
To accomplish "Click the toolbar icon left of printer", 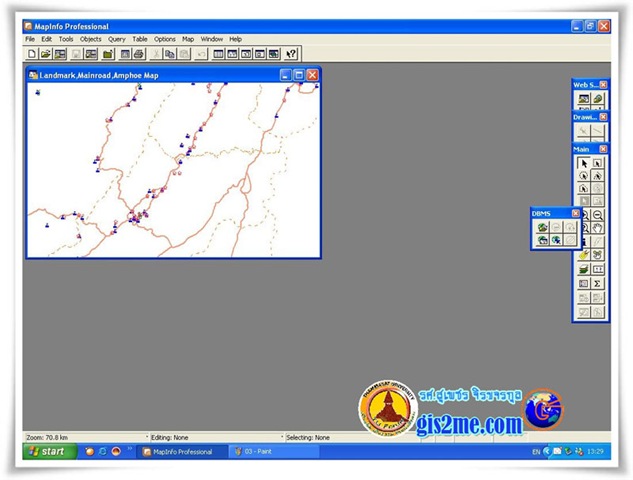I will pyautogui.click(x=125, y=54).
